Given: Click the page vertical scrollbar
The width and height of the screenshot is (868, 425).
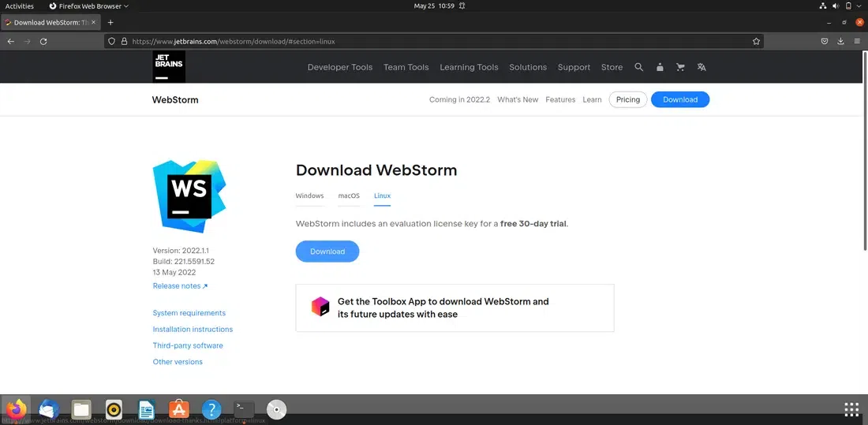Looking at the screenshot, I should coord(865,151).
